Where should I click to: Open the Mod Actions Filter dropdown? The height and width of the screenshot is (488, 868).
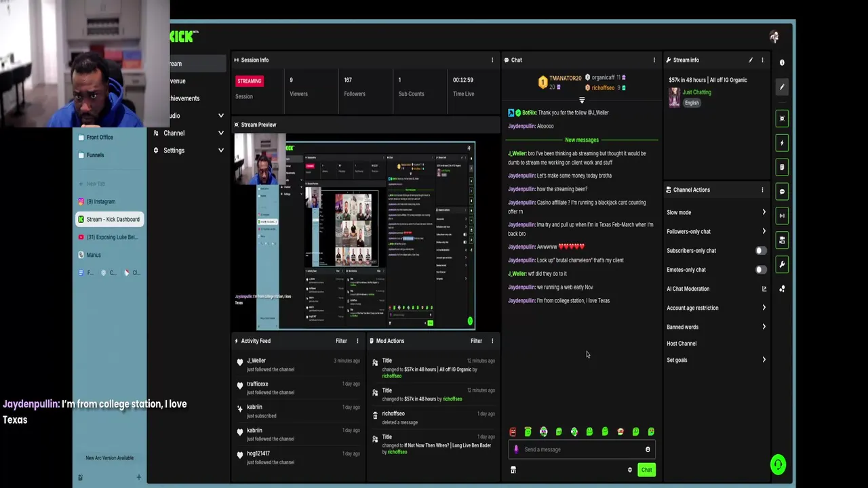pyautogui.click(x=476, y=341)
